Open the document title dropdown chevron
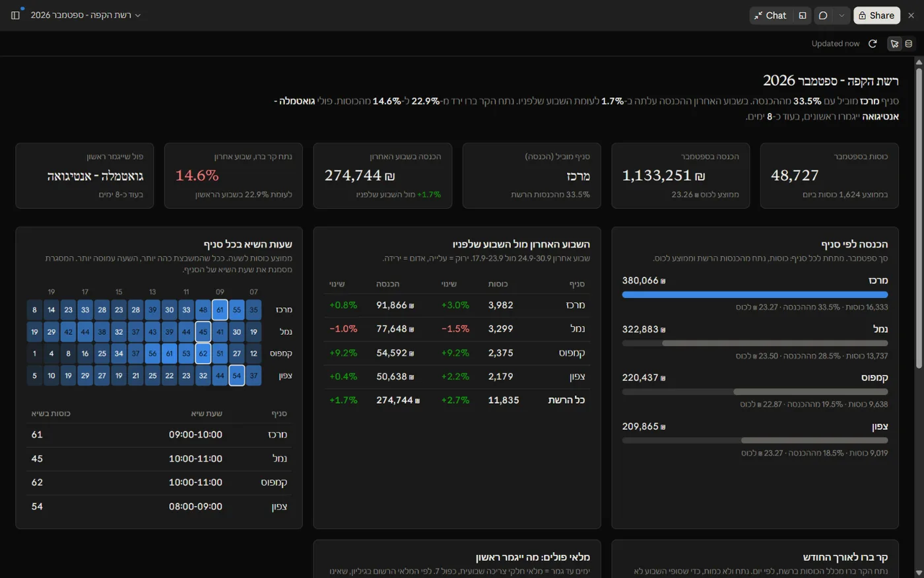Screen dimensions: 924x578 pos(138,15)
